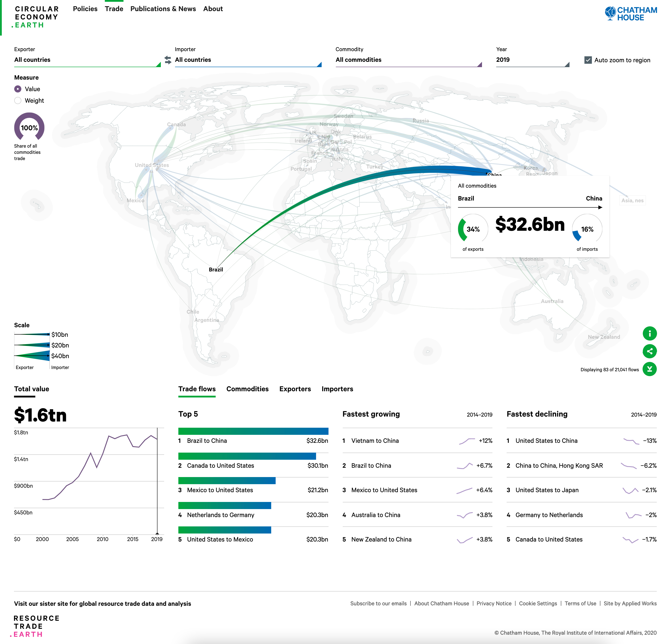This screenshot has width=671, height=644.
Task: Click the 2019 marker on timeline chart
Action: (157, 533)
